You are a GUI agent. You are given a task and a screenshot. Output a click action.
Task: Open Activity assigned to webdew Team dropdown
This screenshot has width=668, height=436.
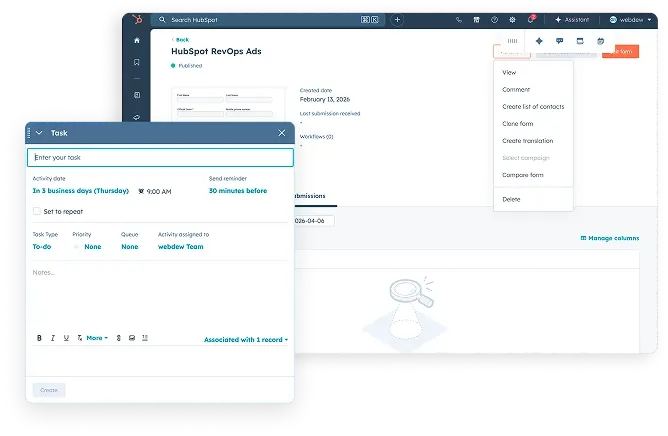[181, 246]
